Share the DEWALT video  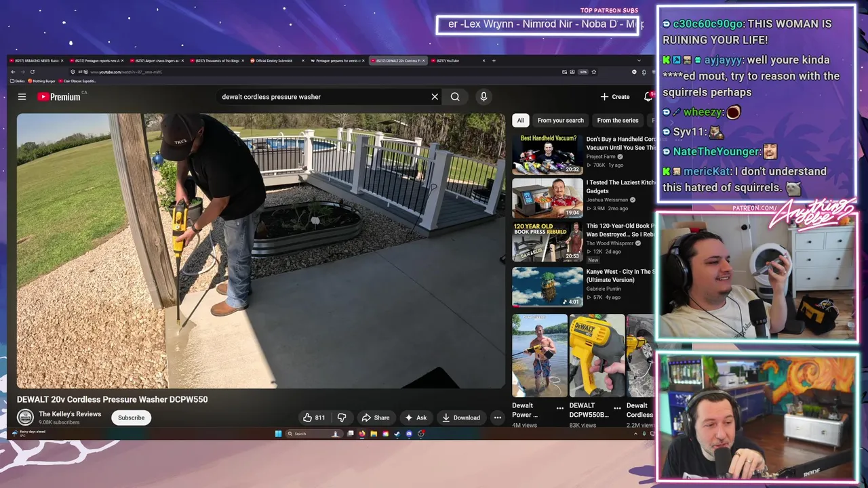(x=376, y=418)
